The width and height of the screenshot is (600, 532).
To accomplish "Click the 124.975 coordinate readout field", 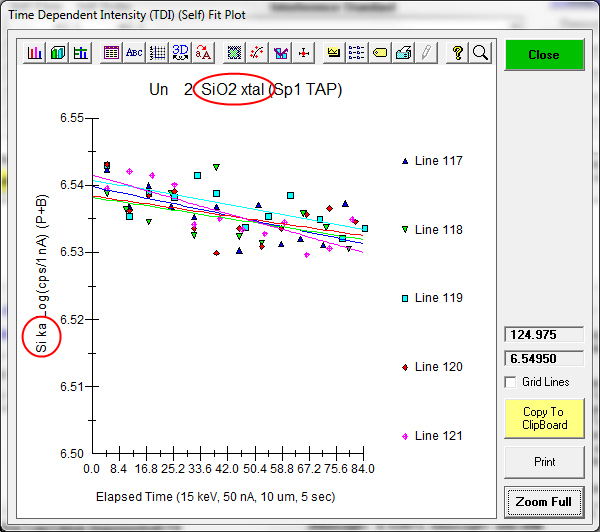I will click(x=544, y=335).
